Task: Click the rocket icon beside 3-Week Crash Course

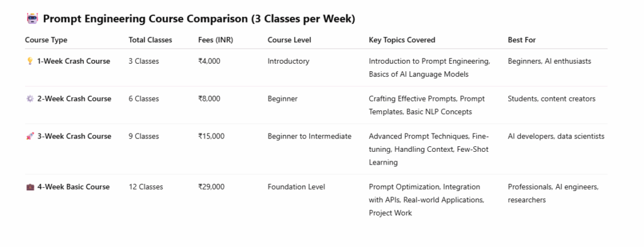Action: (x=30, y=136)
